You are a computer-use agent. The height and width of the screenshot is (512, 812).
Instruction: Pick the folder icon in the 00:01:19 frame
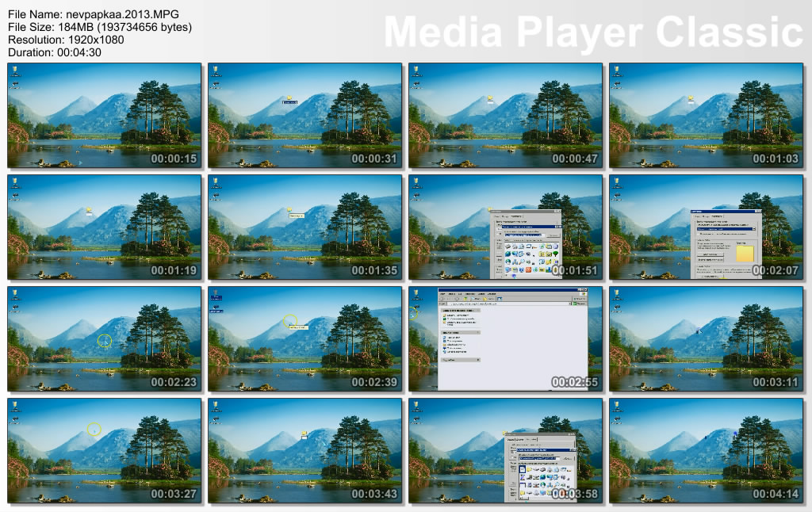pos(90,211)
